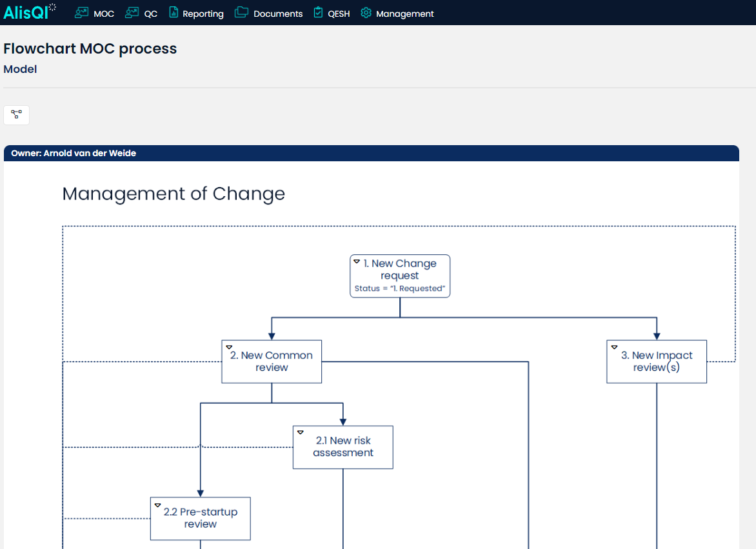This screenshot has height=549, width=756.
Task: Expand the New Impact review(s) node chevron
Action: [x=615, y=346]
